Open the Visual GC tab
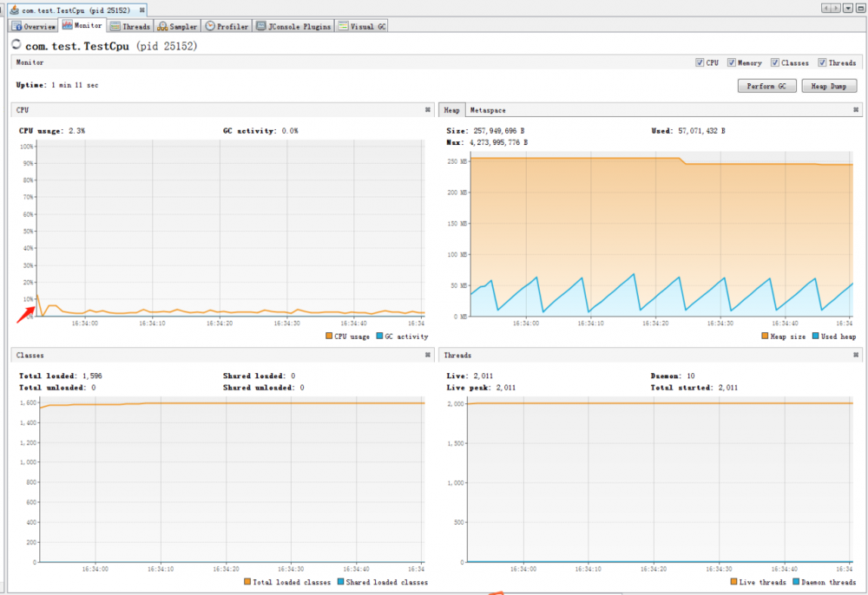This screenshot has height=595, width=868. point(362,26)
